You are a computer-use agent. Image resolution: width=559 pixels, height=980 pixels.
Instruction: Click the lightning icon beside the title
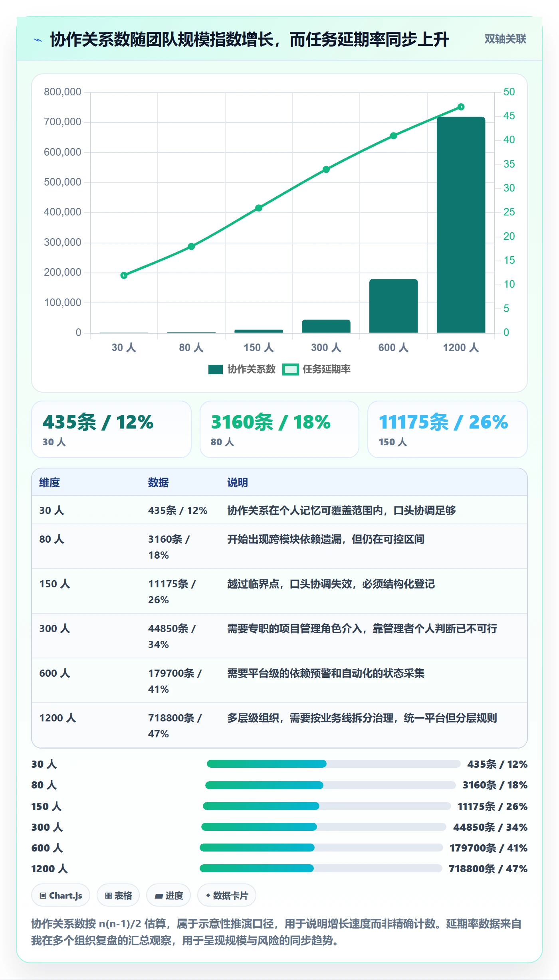(38, 40)
